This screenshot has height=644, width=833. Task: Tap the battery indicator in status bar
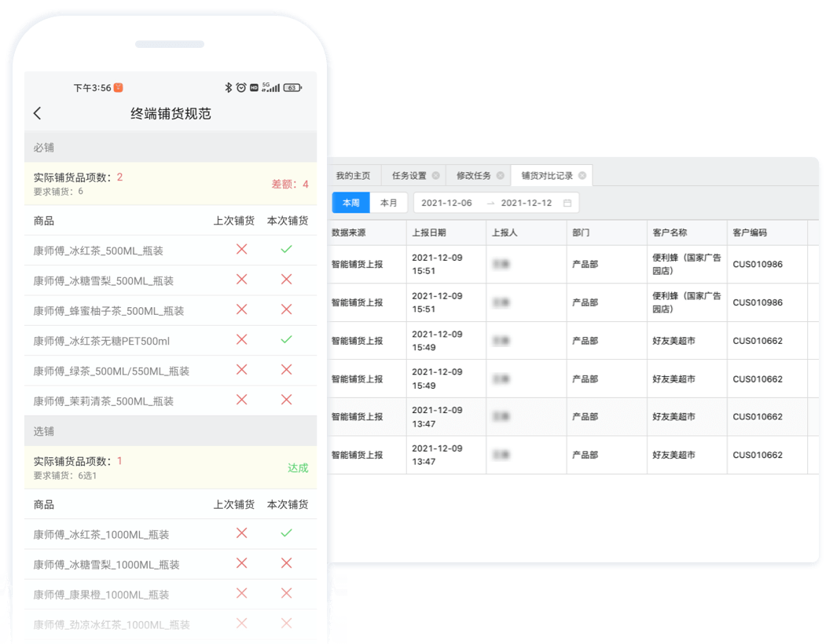tap(292, 88)
